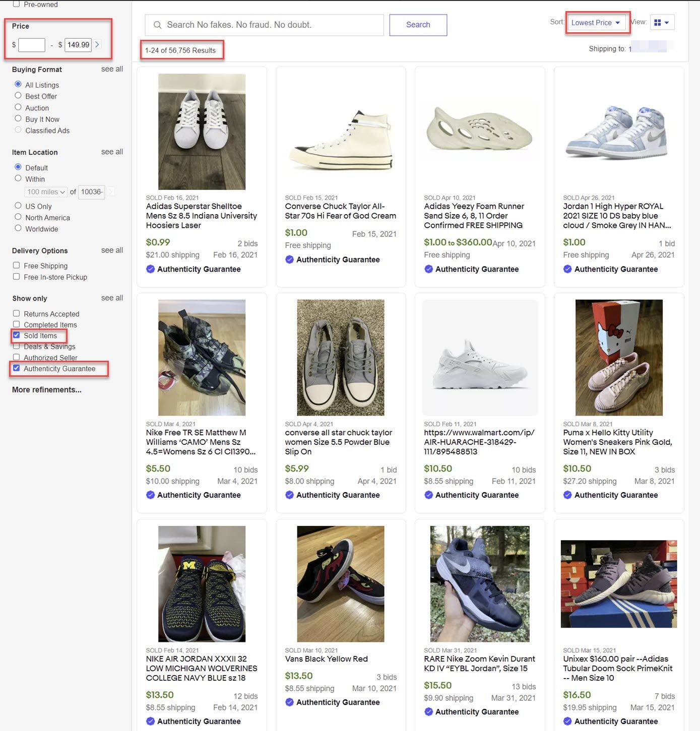This screenshot has width=700, height=731.
Task: Select US Only item location
Action: [18, 206]
